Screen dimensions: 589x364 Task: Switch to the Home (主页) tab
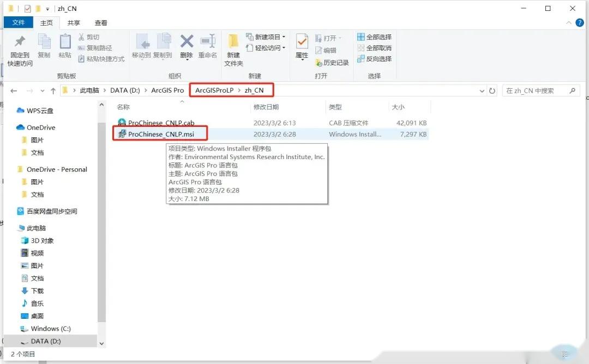point(46,23)
